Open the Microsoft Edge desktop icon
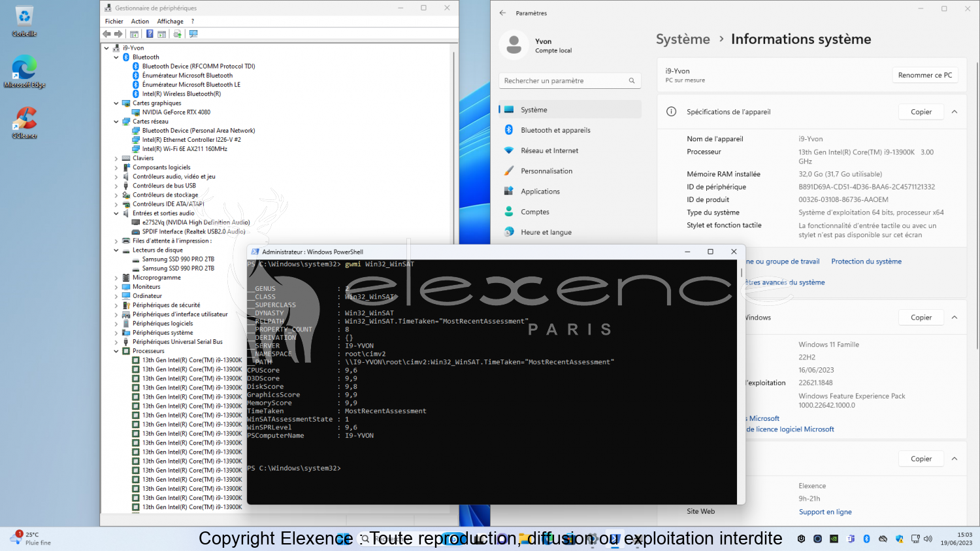The image size is (980, 551). tap(24, 72)
